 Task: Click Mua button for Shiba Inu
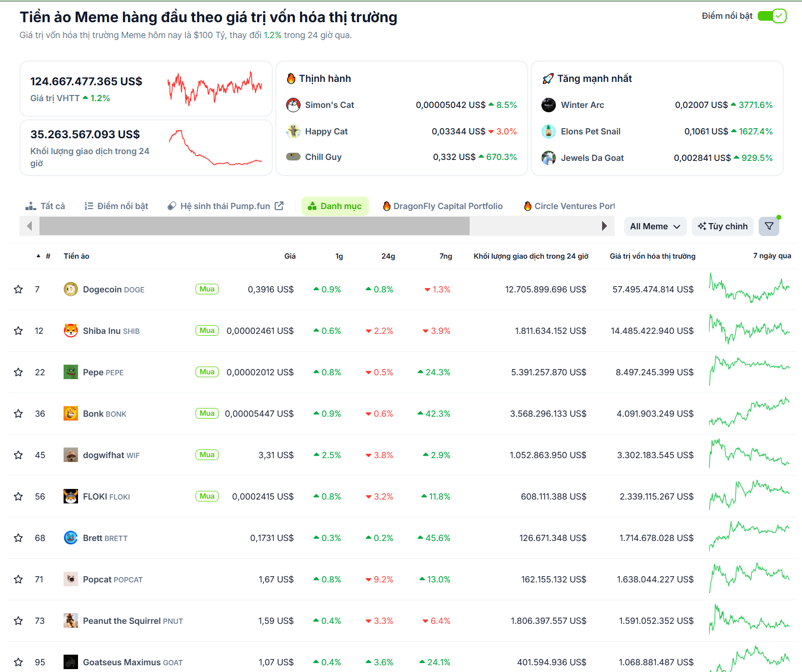coord(207,330)
